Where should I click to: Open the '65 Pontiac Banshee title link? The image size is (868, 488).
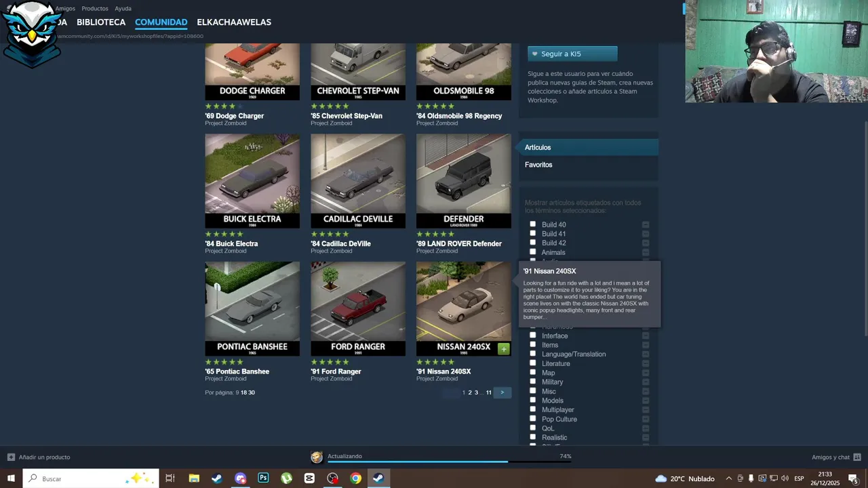tap(237, 371)
